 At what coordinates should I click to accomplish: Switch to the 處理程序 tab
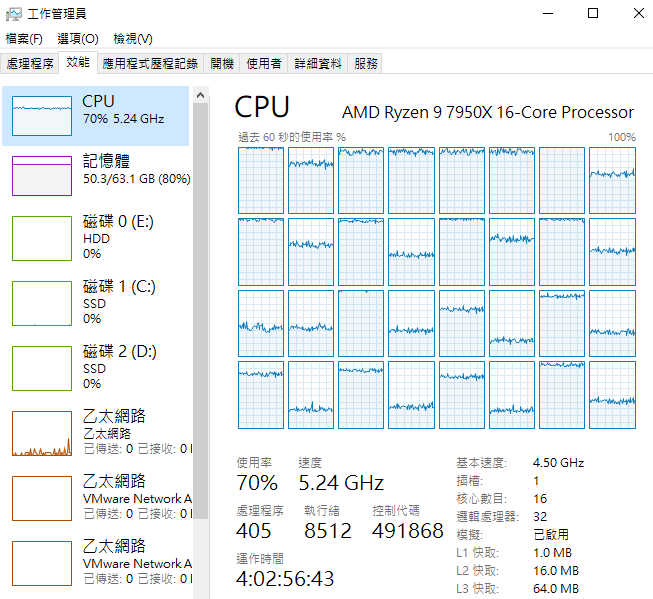(x=30, y=64)
